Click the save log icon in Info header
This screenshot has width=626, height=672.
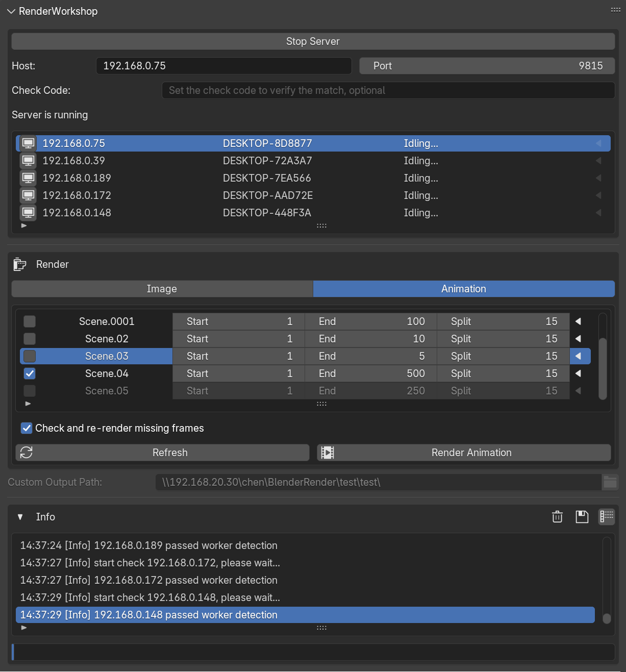[x=582, y=517]
